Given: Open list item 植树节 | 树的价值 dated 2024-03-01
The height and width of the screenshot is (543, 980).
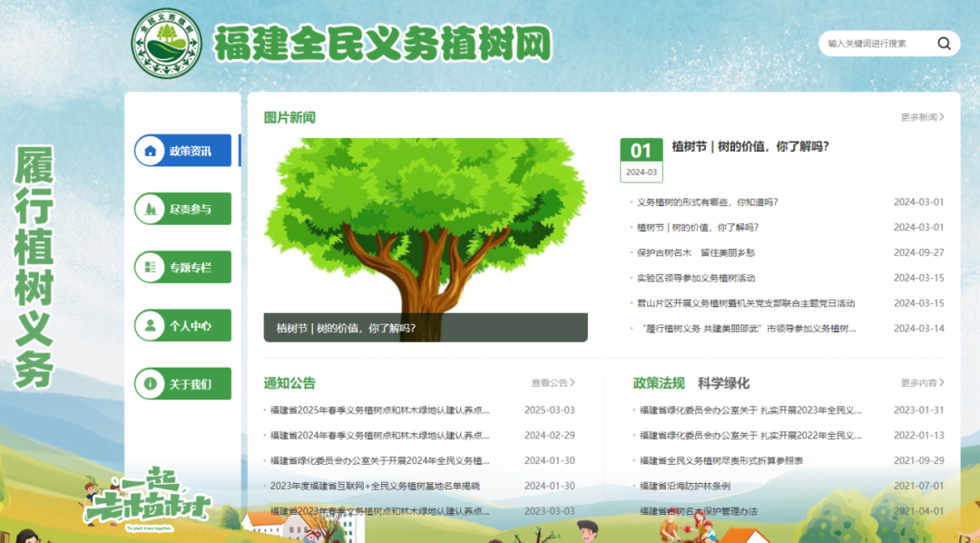Looking at the screenshot, I should click(698, 227).
